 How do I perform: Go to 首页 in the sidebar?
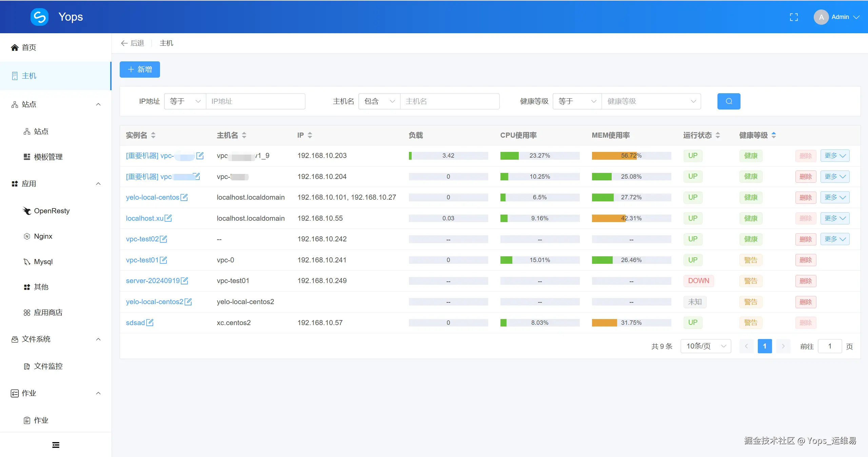click(29, 47)
